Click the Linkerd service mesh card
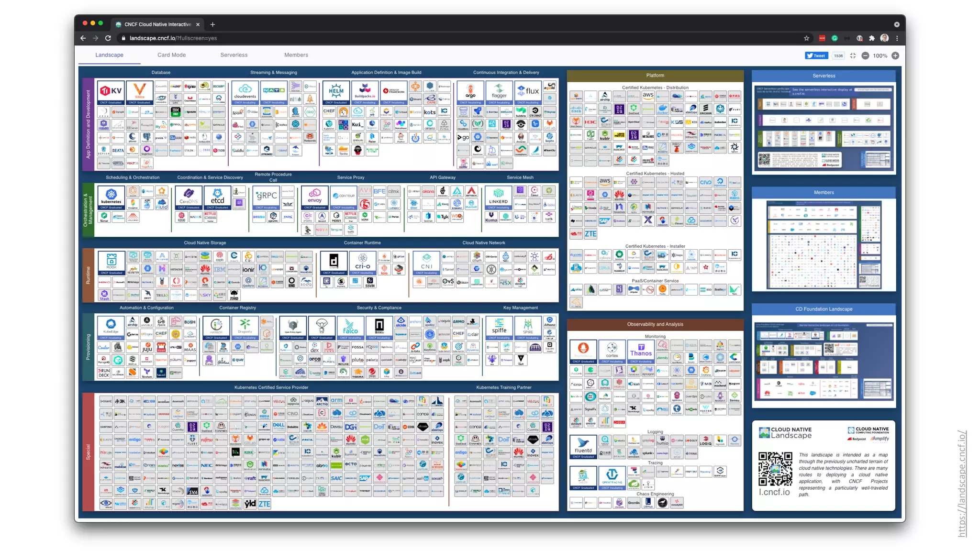This screenshot has height=551, width=980. [498, 197]
